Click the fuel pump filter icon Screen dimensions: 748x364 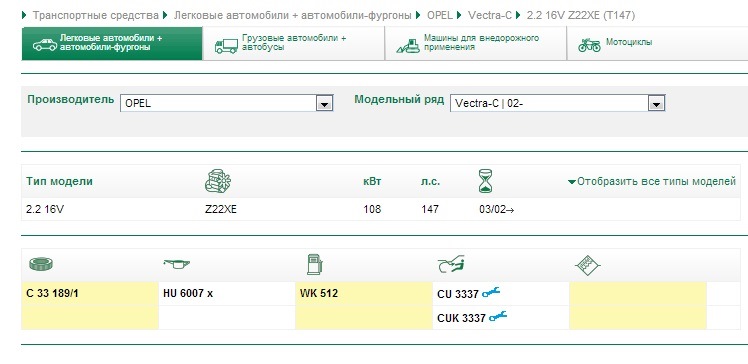pyautogui.click(x=314, y=264)
